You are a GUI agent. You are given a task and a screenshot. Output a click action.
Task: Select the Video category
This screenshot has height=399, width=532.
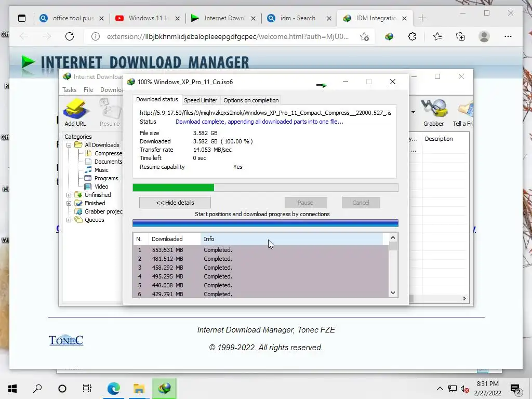101,187
